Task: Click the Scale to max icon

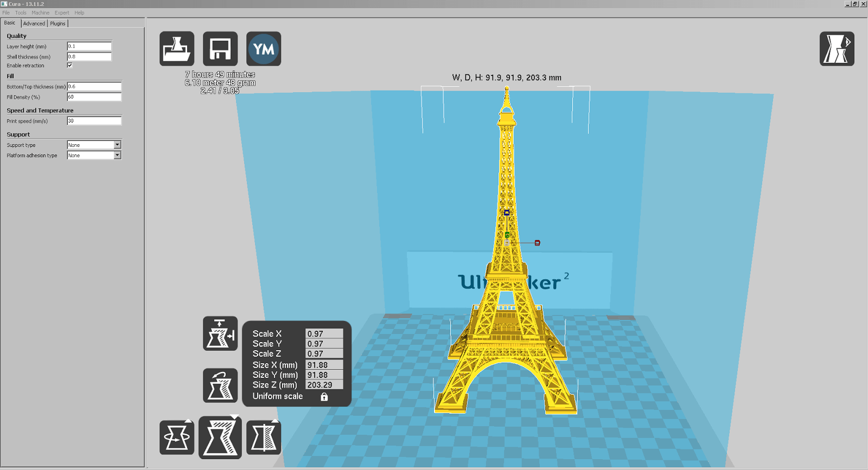Action: tap(220, 333)
